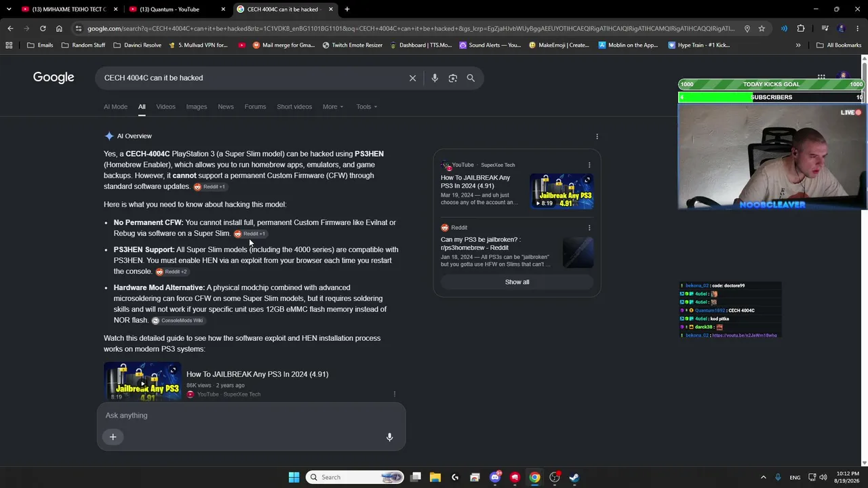Open the Chrome home page button
Image resolution: width=868 pixels, height=488 pixels.
(59, 28)
